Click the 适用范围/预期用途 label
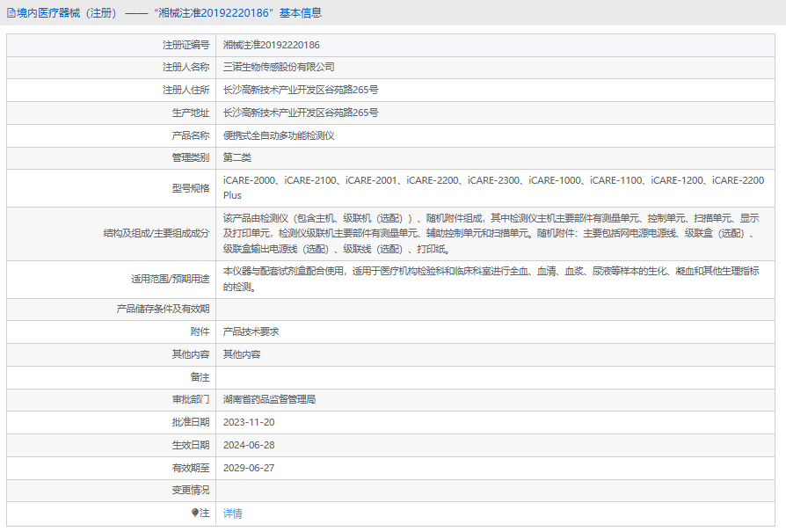786x532 pixels. [x=171, y=279]
